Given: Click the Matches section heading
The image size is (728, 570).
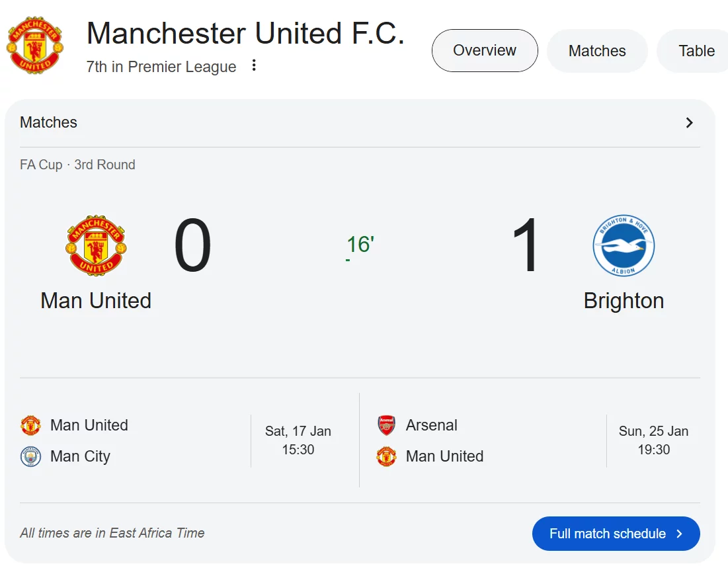Looking at the screenshot, I should 49,122.
